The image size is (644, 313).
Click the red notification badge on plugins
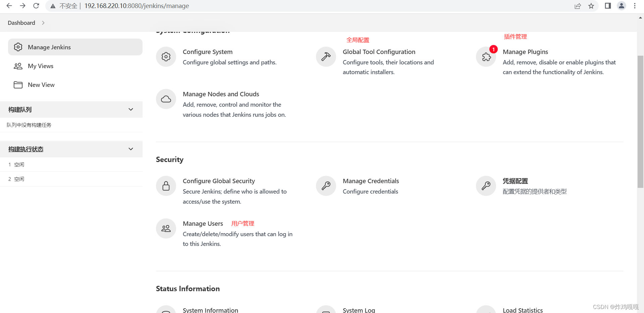click(493, 49)
